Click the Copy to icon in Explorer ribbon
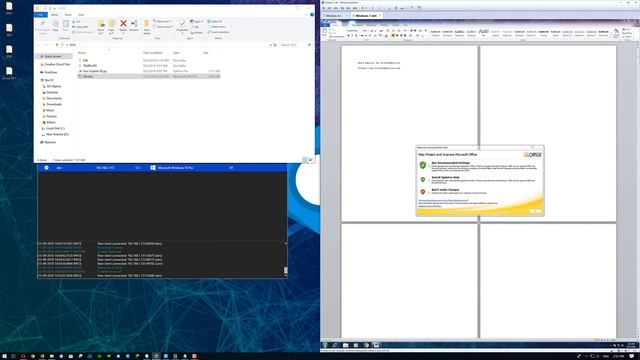 [111, 24]
